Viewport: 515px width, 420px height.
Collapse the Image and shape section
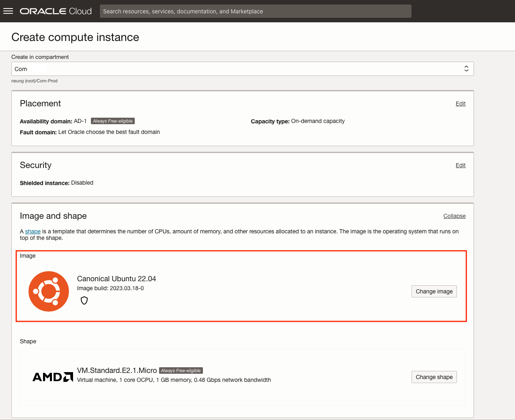tap(454, 216)
